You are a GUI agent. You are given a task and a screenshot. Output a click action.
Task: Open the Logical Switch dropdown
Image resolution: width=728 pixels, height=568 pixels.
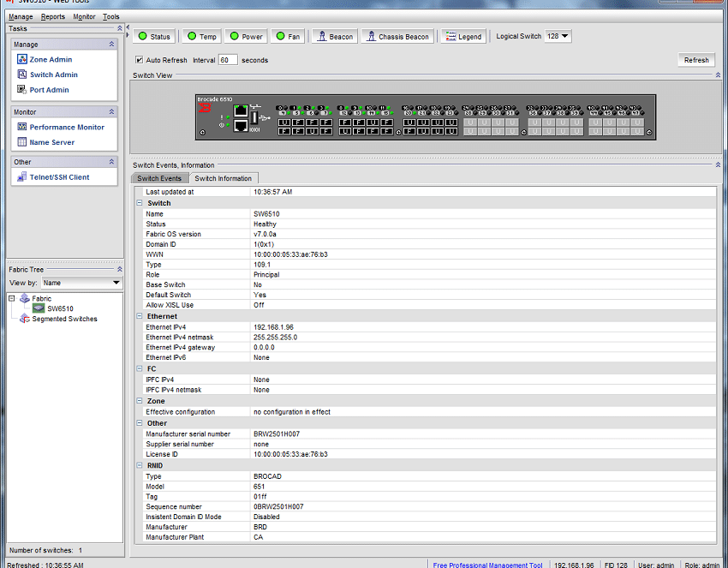[x=558, y=36]
